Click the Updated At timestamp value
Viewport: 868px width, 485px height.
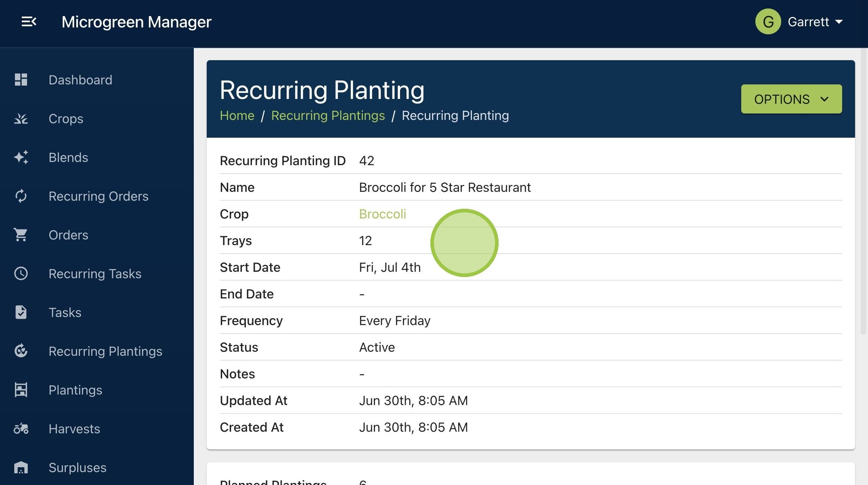(413, 401)
